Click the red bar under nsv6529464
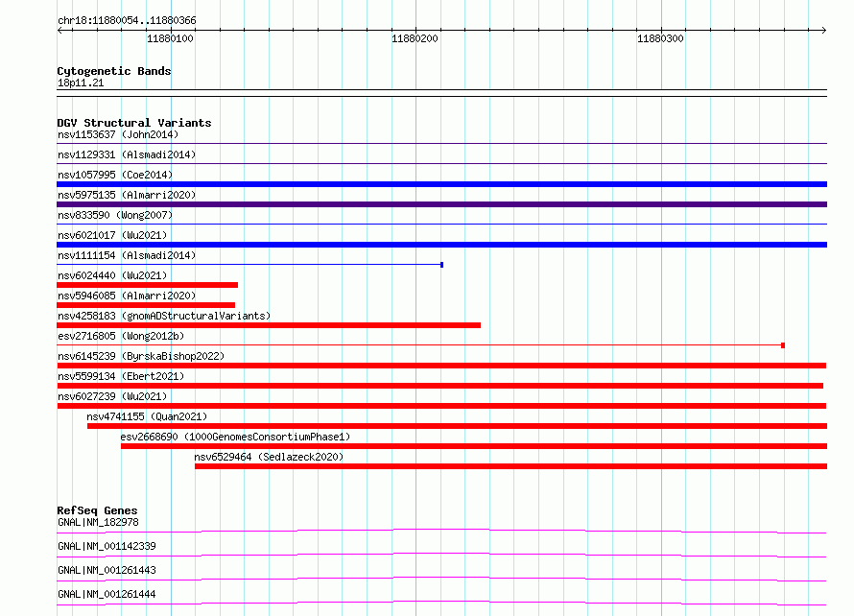This screenshot has width=854, height=616. [510, 466]
